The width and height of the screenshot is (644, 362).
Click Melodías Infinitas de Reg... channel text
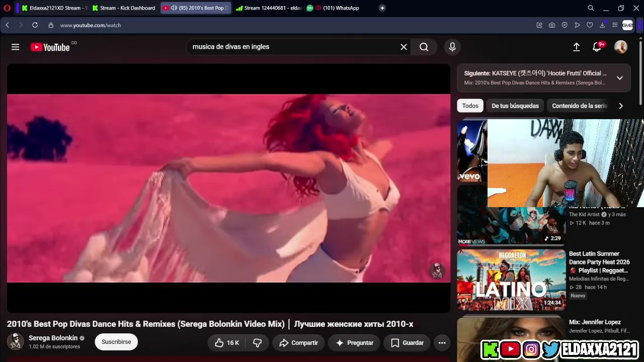pos(599,279)
